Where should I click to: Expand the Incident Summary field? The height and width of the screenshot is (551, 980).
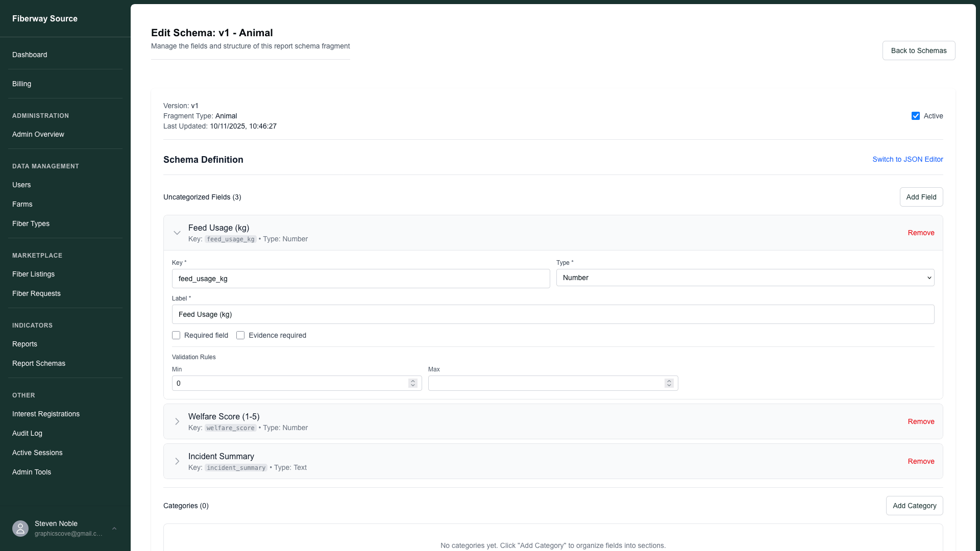177,461
